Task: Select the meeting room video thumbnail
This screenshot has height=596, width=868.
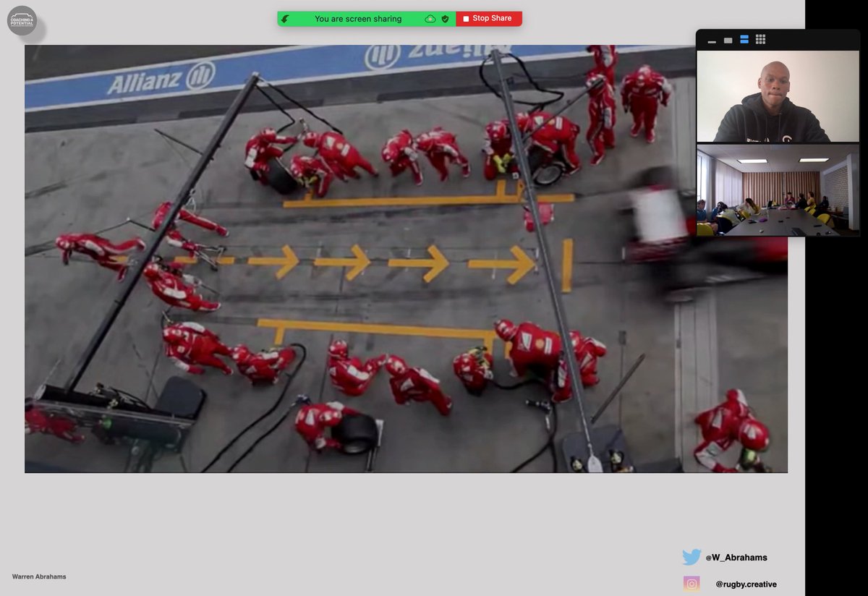Action: [x=778, y=190]
